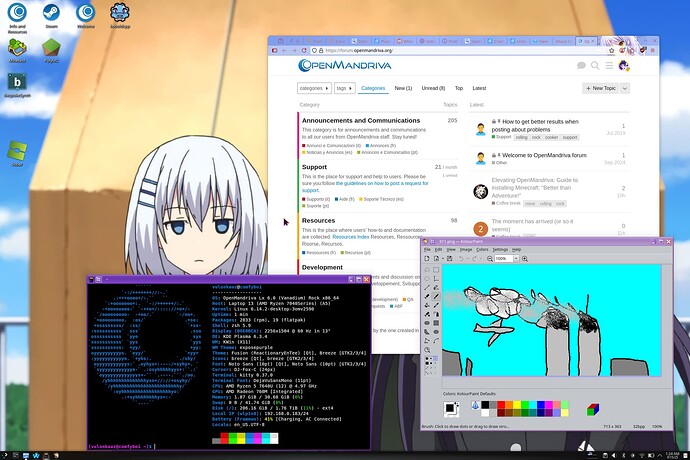Open the arrow beside KolourPaint's Open icon
The height and width of the screenshot is (460, 690).
pos(443,258)
